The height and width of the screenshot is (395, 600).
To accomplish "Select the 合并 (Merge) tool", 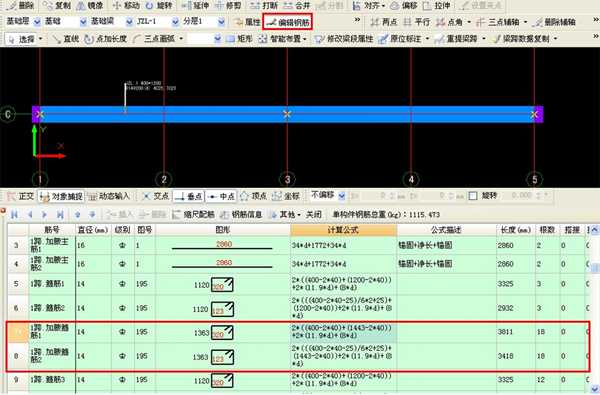I will [x=297, y=5].
